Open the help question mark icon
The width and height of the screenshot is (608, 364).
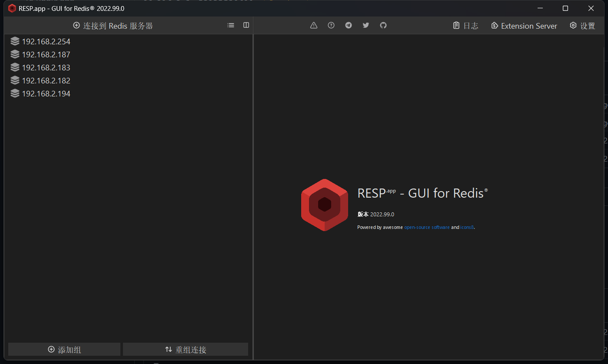point(331,26)
